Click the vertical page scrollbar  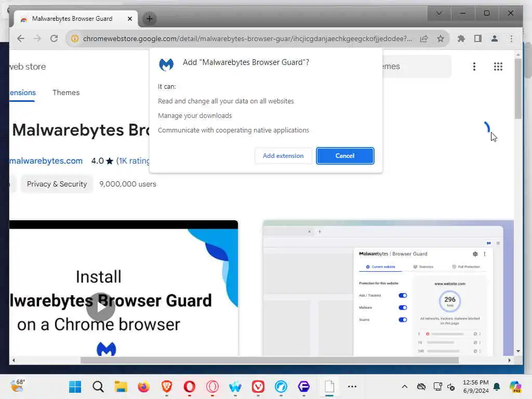518,89
